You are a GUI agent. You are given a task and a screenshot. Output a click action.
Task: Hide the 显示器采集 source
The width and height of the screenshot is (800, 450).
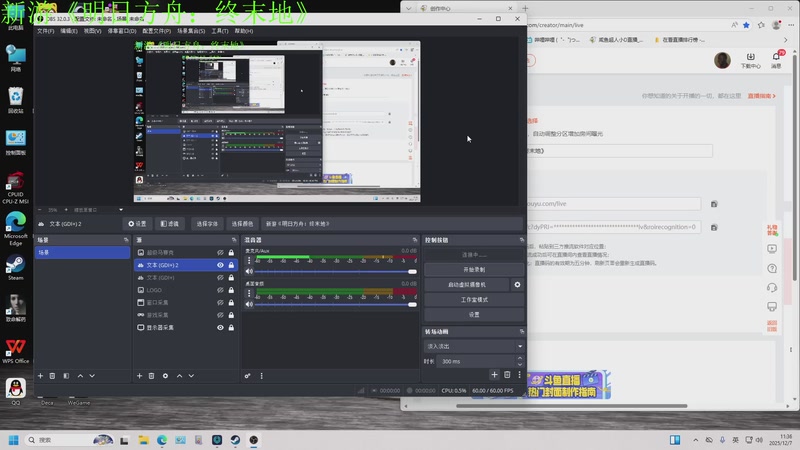(220, 328)
